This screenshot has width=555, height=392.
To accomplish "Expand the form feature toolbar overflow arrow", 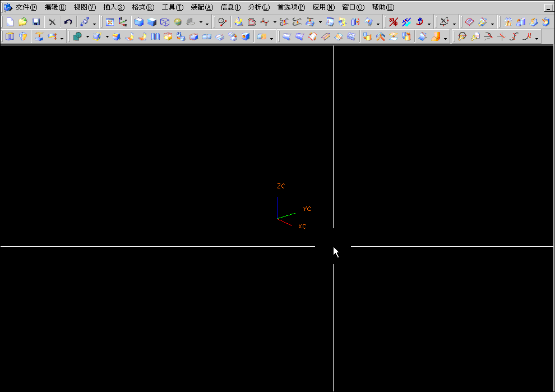I will click(x=271, y=39).
